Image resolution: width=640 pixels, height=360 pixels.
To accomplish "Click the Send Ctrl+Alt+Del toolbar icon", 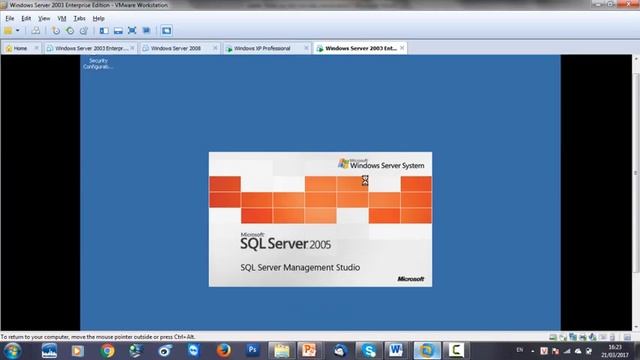I will click(36, 31).
